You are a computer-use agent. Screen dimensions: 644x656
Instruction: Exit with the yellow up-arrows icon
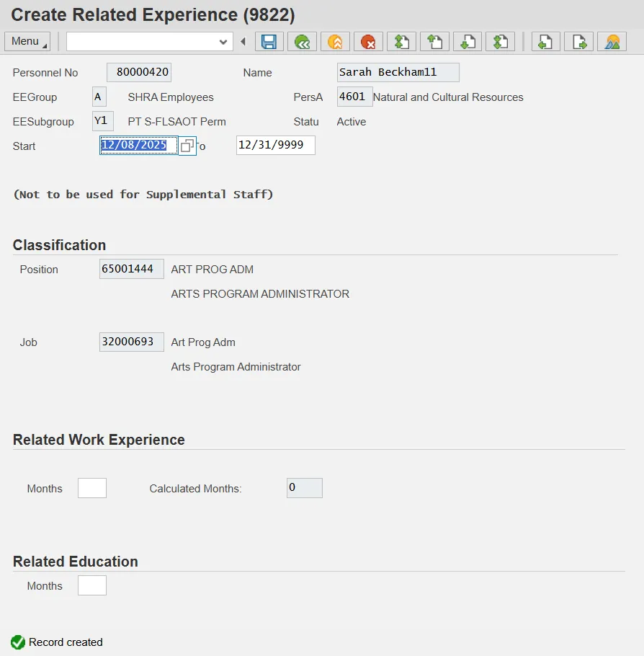pos(335,42)
